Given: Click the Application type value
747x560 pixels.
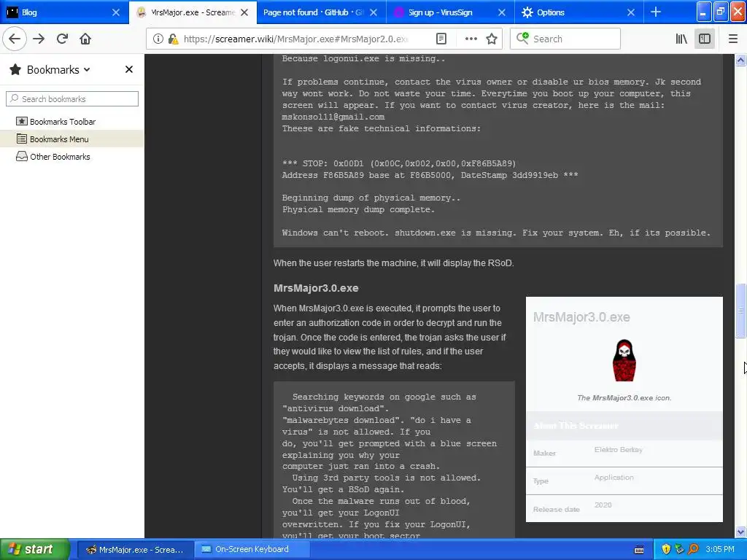Looking at the screenshot, I should 614,477.
